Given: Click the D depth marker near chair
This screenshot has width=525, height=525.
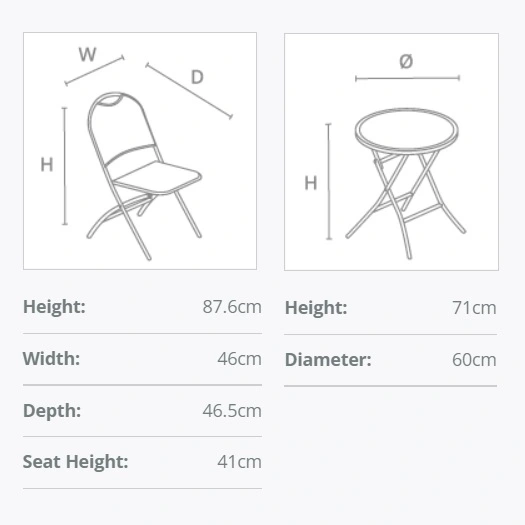Looking at the screenshot, I should pyautogui.click(x=197, y=77).
